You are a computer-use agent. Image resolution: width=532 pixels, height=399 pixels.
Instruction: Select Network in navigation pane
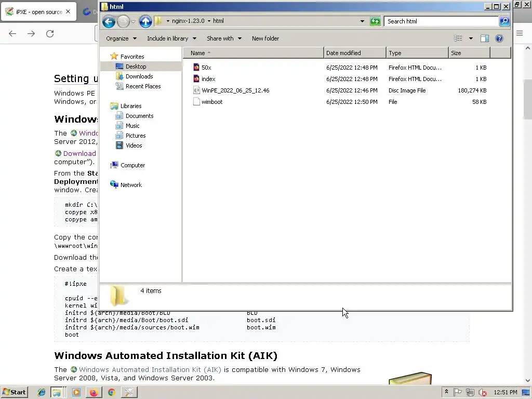(131, 185)
